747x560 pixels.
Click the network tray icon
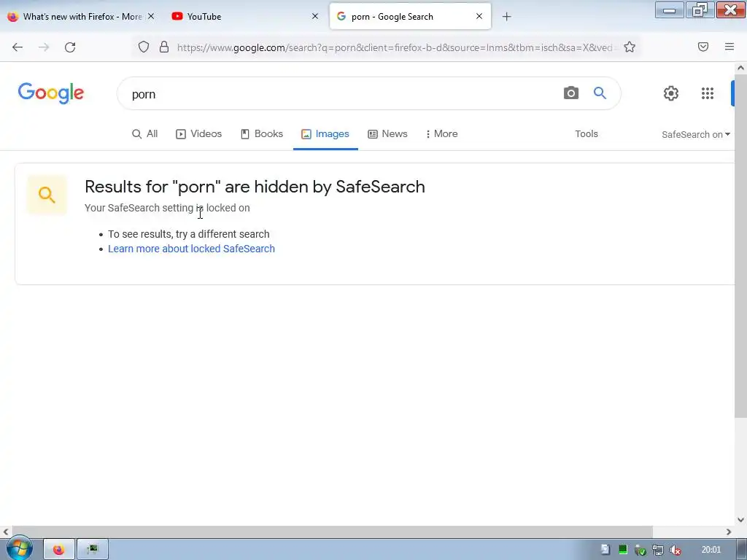pos(657,550)
